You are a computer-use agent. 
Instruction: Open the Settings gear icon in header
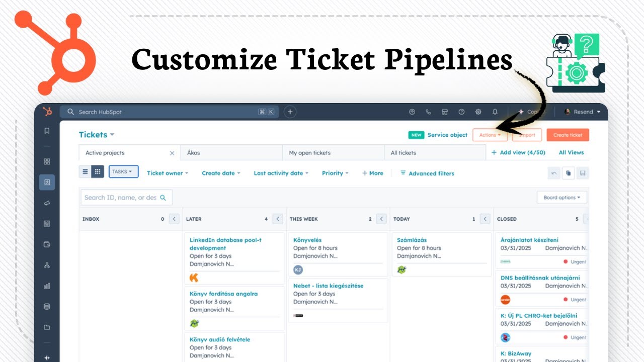(478, 112)
